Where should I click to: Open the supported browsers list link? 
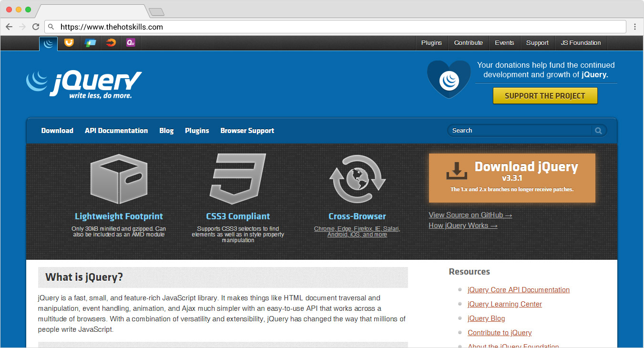[357, 232]
